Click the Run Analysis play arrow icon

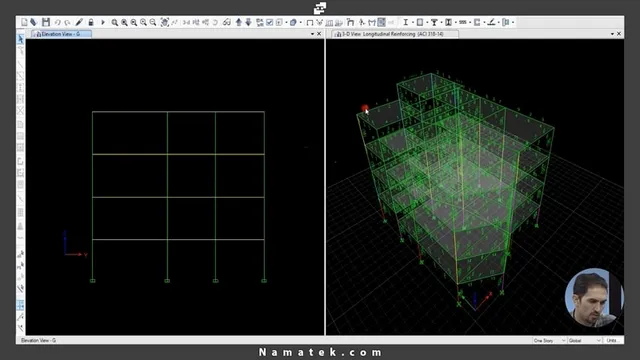[103, 22]
